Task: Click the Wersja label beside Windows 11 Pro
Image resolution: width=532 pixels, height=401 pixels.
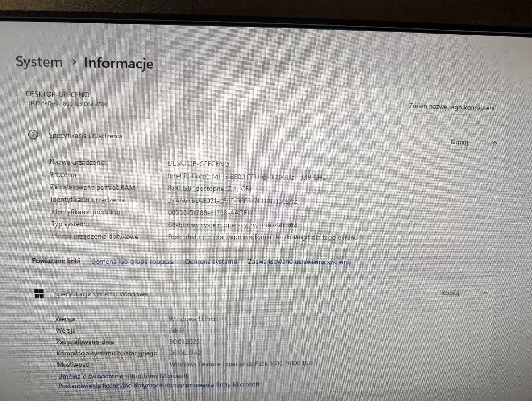Action: pyautogui.click(x=65, y=319)
